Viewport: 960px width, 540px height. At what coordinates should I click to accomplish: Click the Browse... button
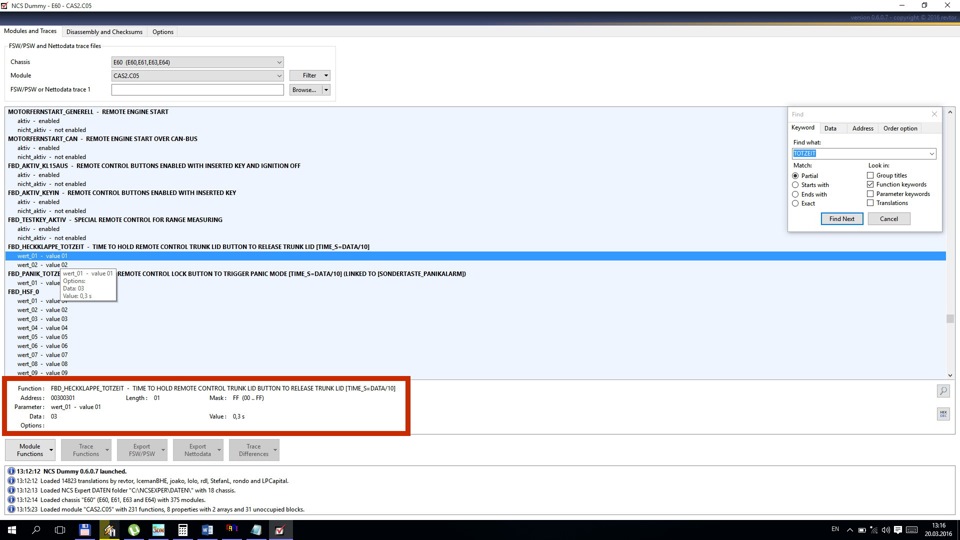tap(305, 90)
